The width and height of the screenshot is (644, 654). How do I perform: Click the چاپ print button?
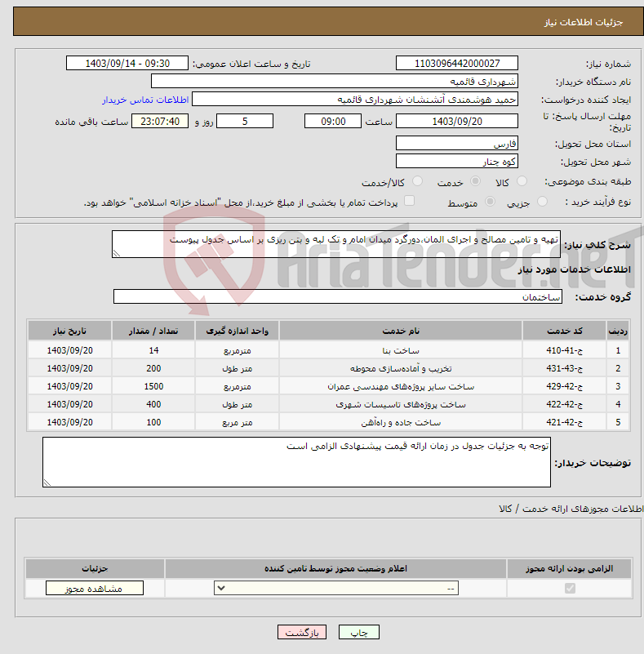point(359,632)
